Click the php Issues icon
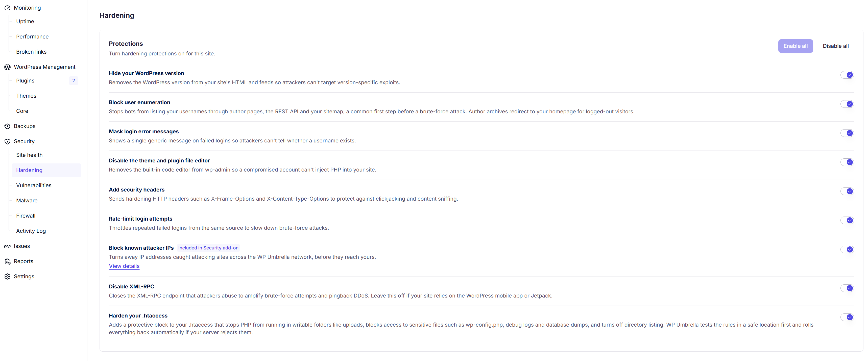 click(x=7, y=246)
